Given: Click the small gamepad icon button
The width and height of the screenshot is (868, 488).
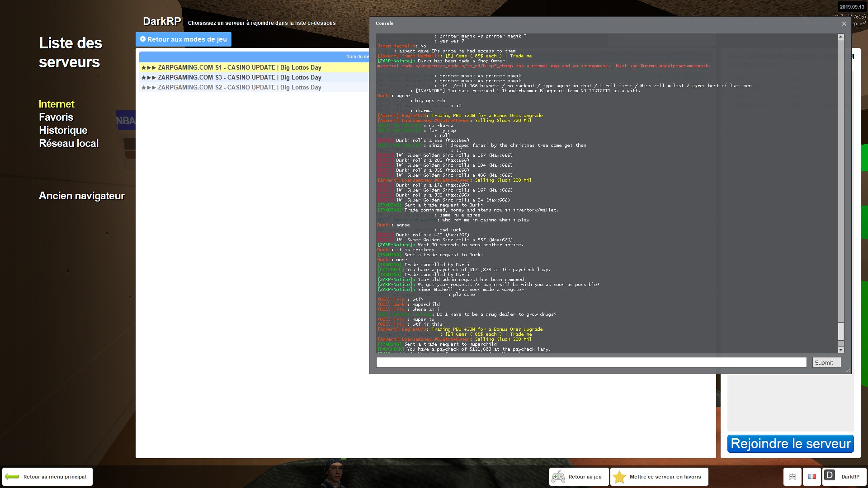Looking at the screenshot, I should [x=793, y=477].
